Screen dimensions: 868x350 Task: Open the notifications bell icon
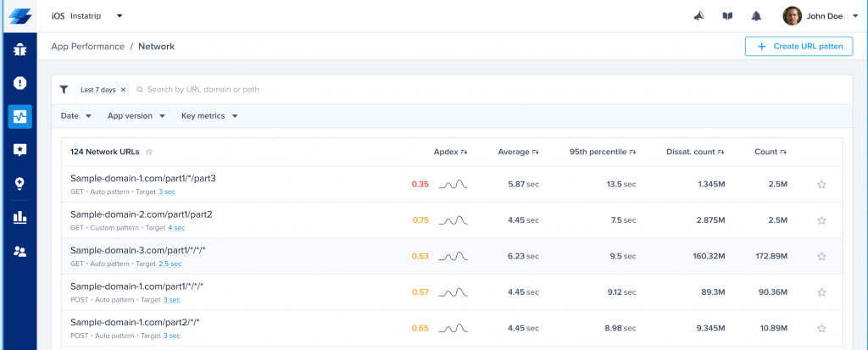tap(756, 16)
